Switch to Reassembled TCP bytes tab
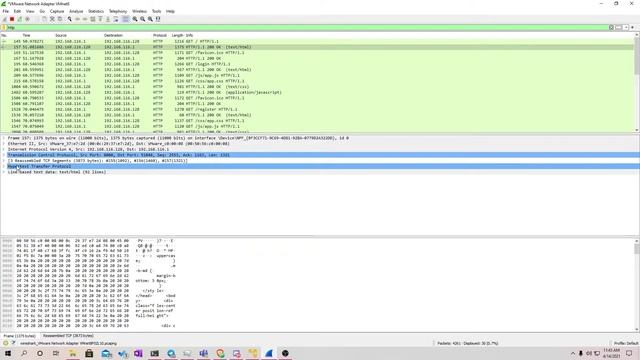Viewport: 640px width, 360px height. click(x=68, y=336)
